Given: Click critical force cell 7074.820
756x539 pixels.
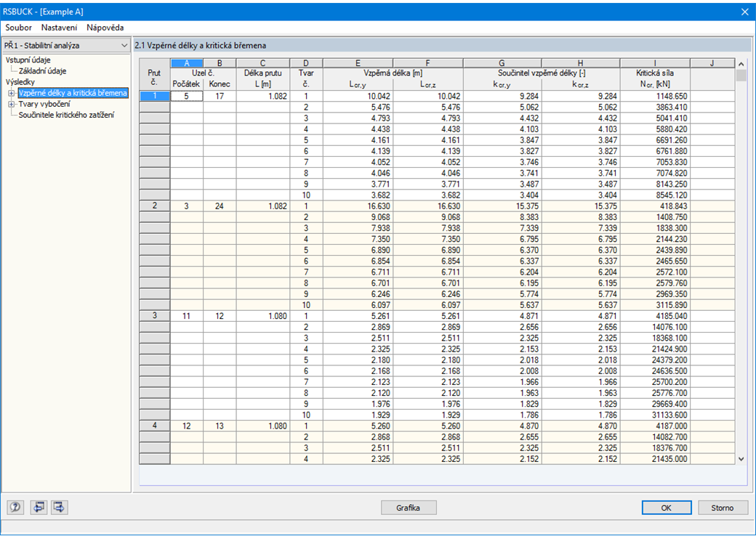Looking at the screenshot, I should point(655,173).
